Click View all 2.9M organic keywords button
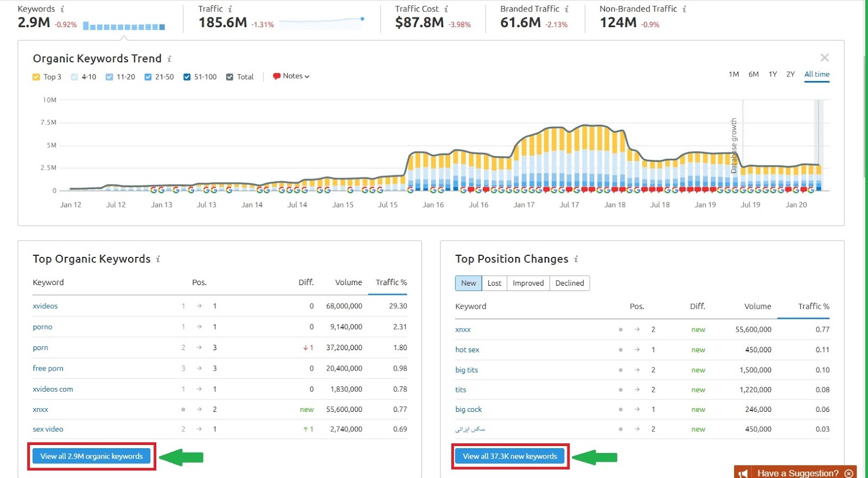 click(x=92, y=456)
